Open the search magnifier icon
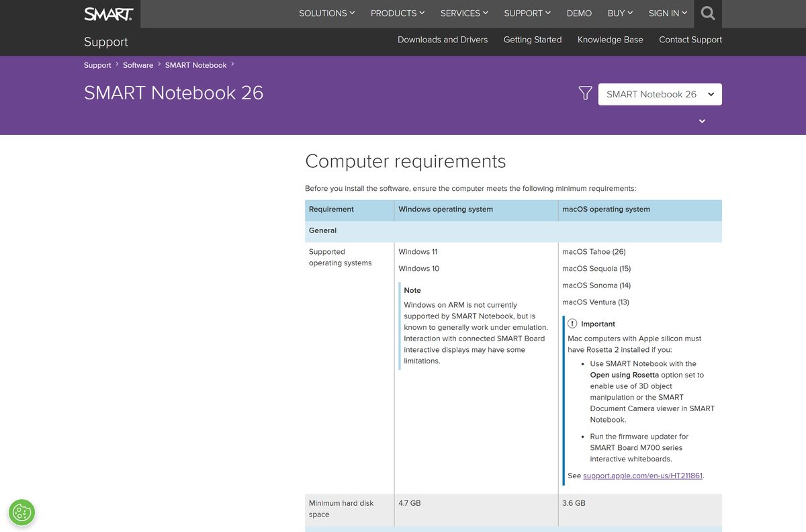Image resolution: width=806 pixels, height=532 pixels. [x=708, y=13]
